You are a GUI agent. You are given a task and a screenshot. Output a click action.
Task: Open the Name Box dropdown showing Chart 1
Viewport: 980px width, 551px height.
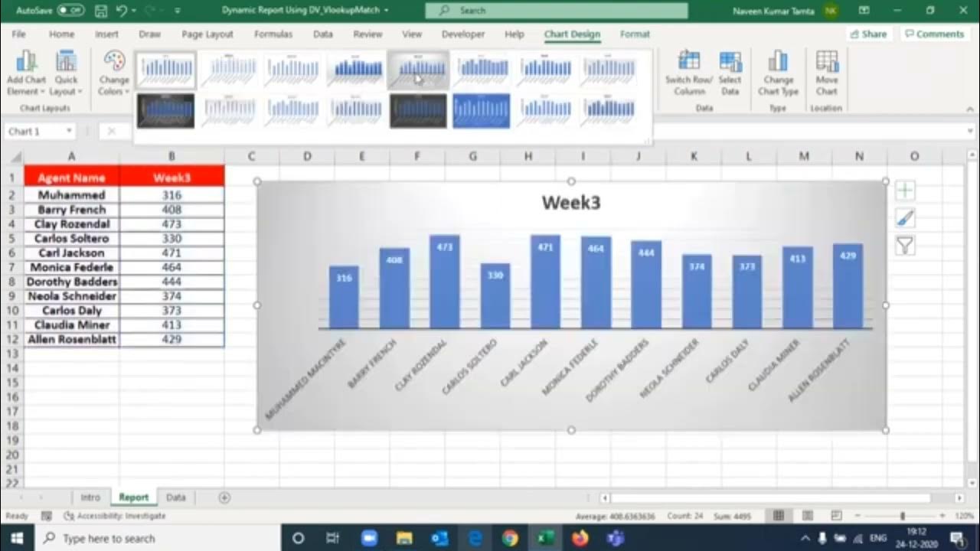[69, 132]
